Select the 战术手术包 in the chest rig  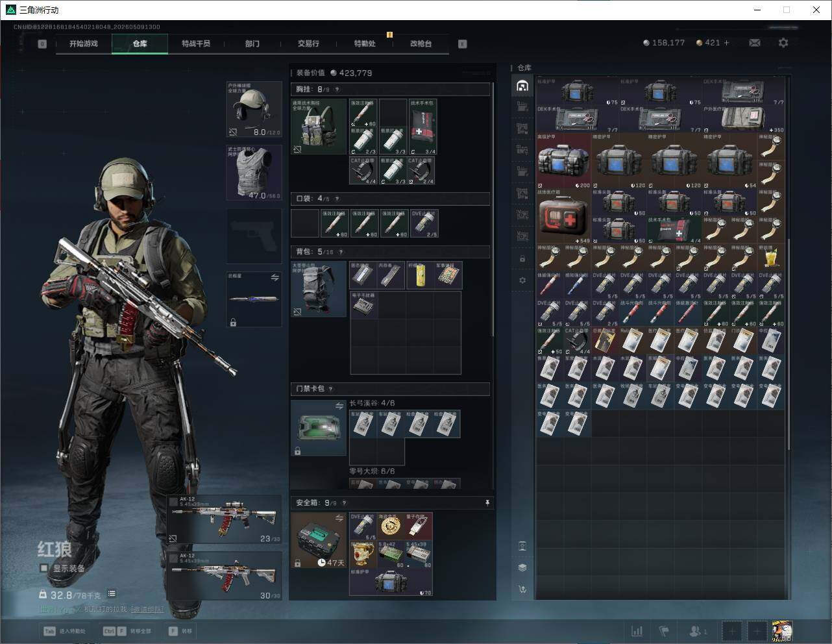pos(423,127)
